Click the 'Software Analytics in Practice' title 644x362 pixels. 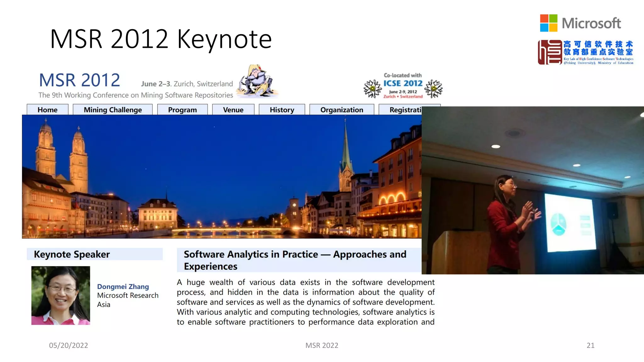point(295,260)
